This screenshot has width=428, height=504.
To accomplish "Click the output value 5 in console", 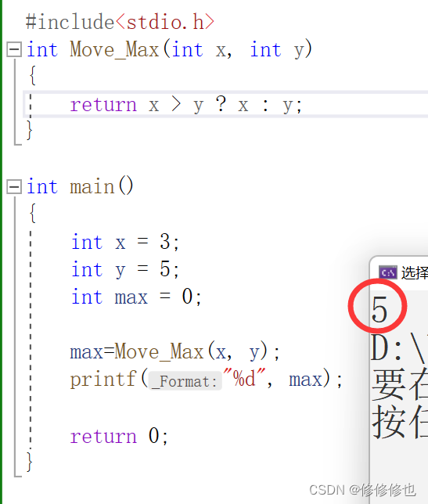I will 379,309.
